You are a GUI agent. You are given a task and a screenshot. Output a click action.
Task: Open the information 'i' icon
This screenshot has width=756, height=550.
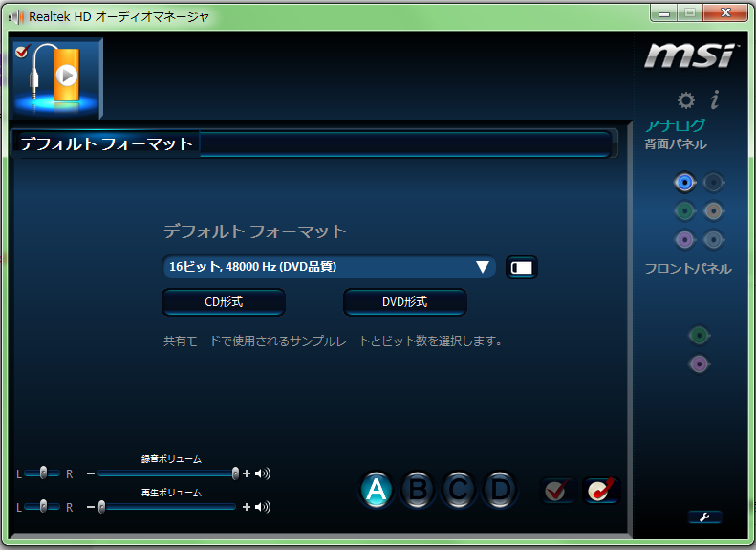coord(714,100)
